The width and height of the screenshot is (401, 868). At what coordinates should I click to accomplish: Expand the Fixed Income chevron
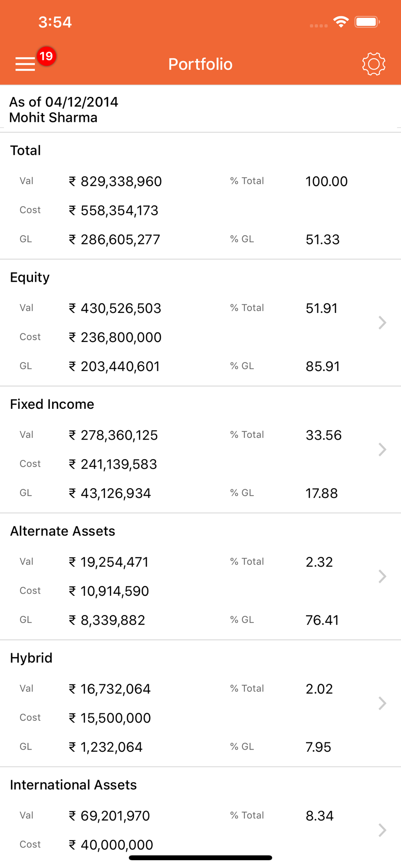coord(382,450)
